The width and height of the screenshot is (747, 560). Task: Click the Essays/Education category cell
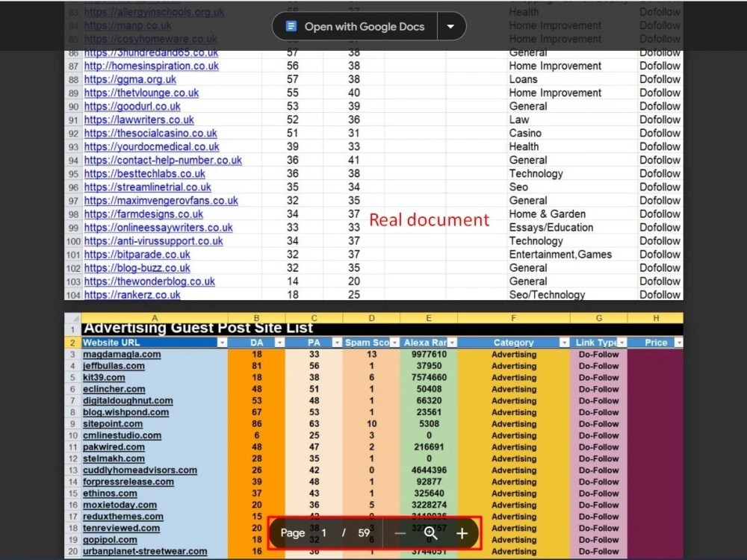coord(551,228)
